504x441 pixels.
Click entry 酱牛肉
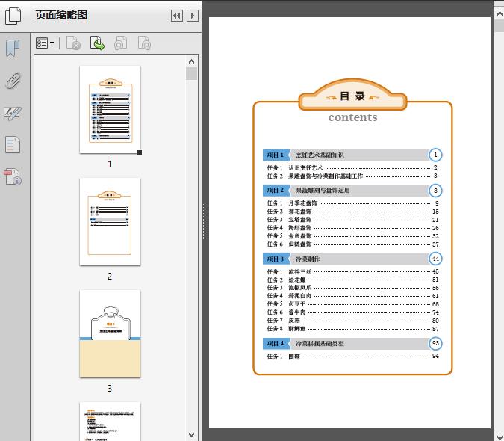click(297, 312)
